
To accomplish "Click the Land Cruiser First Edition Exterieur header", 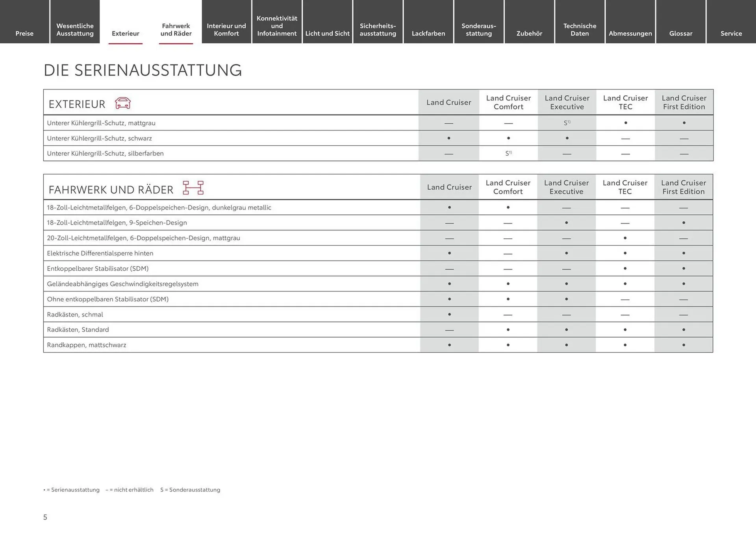I will pyautogui.click(x=684, y=102).
